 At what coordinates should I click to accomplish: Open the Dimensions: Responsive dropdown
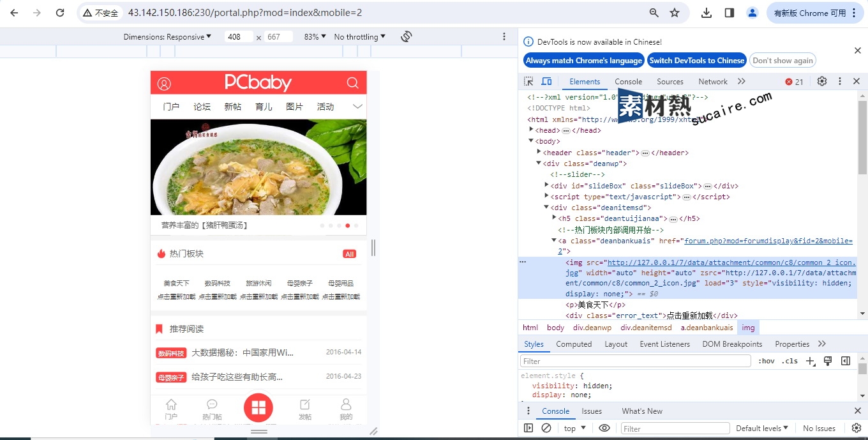coord(167,37)
